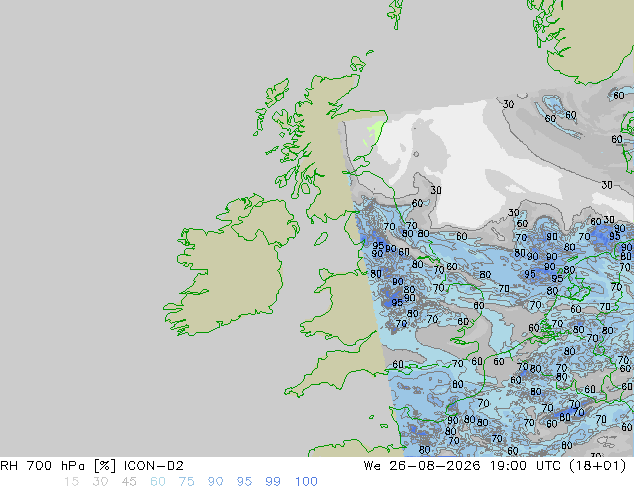Select the 95 value in the bottom legend

(244, 482)
